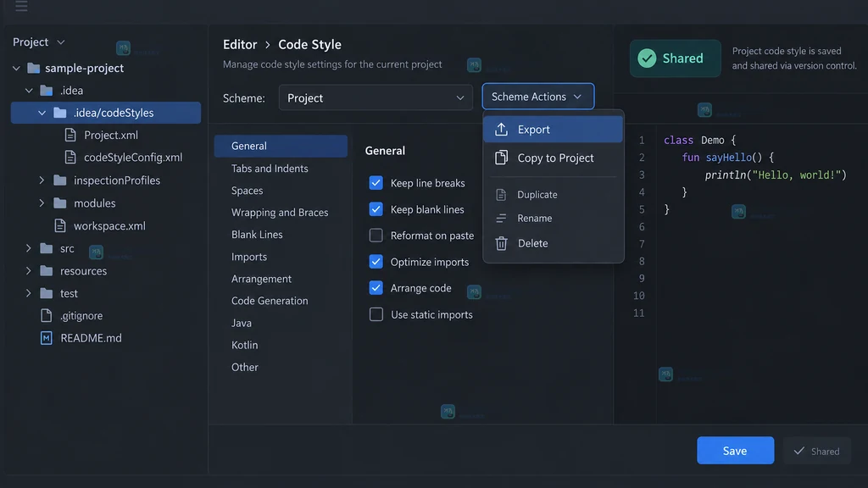Click the README.md markdown icon
Screen dimensions: 868x488
coord(47,338)
